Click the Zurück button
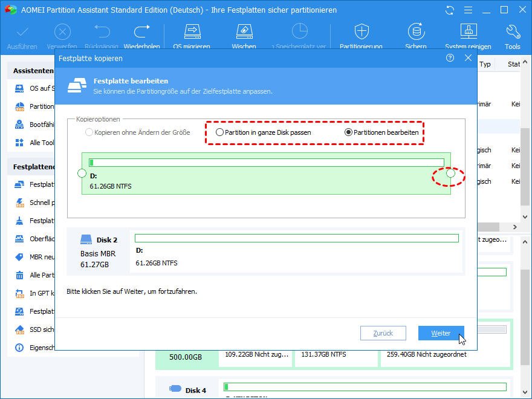532x399 pixels. pos(383,333)
